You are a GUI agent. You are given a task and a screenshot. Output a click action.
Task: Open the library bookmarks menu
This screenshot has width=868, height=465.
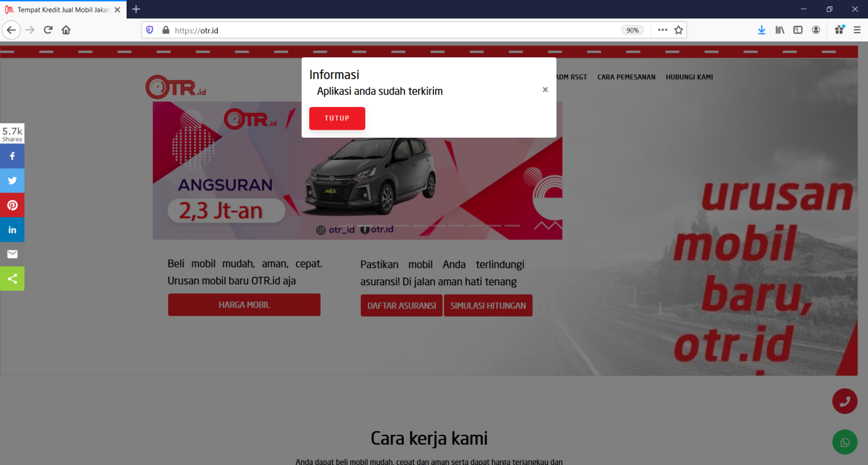coord(779,30)
